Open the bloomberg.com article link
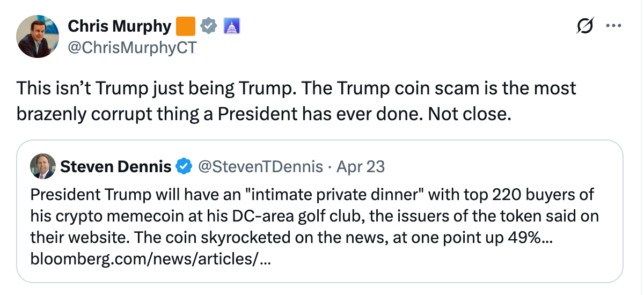Screen dimensions: 644x295 click(x=151, y=260)
